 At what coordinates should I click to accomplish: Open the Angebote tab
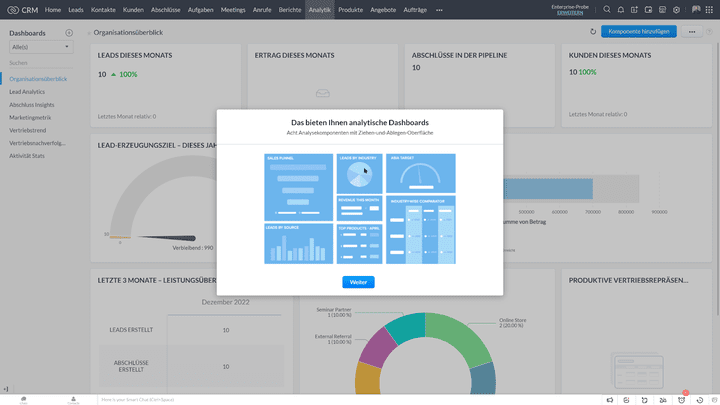[383, 10]
